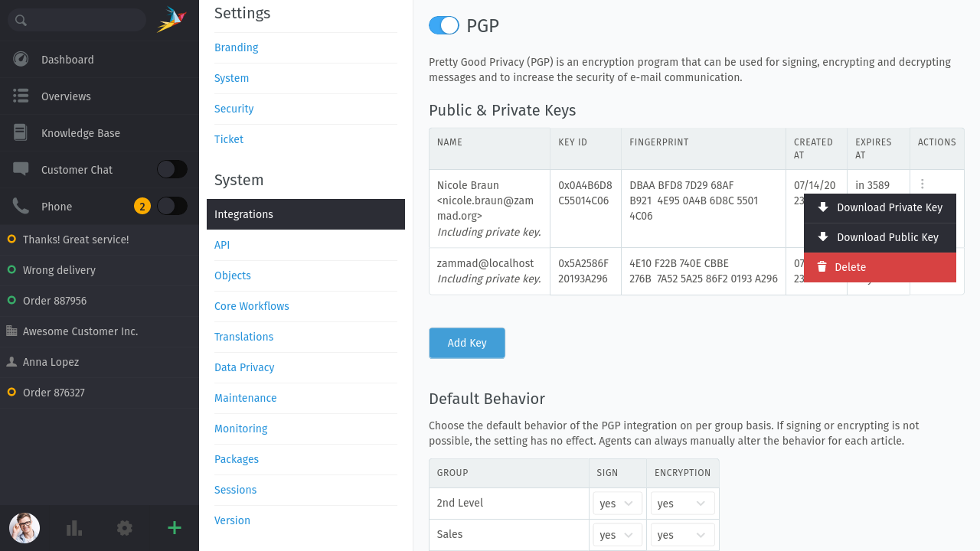The height and width of the screenshot is (551, 980).
Task: Open the actions menu for Nicole Braun's key
Action: tap(922, 184)
